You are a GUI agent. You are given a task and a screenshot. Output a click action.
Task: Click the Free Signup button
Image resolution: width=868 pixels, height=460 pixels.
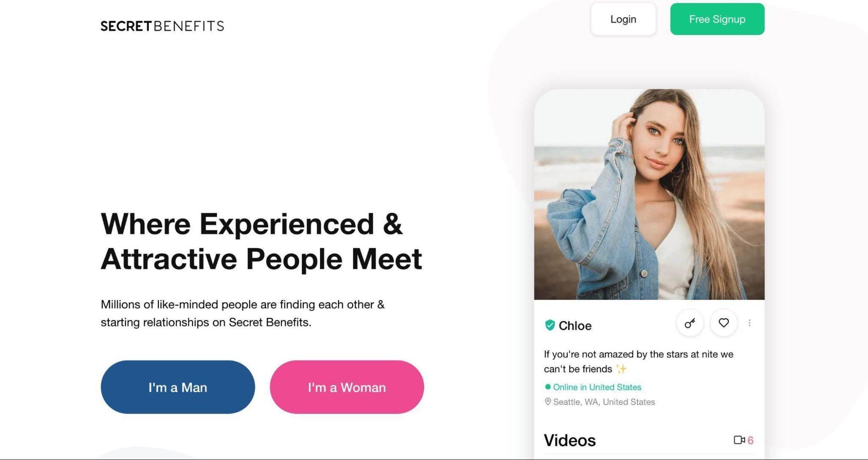click(x=717, y=19)
